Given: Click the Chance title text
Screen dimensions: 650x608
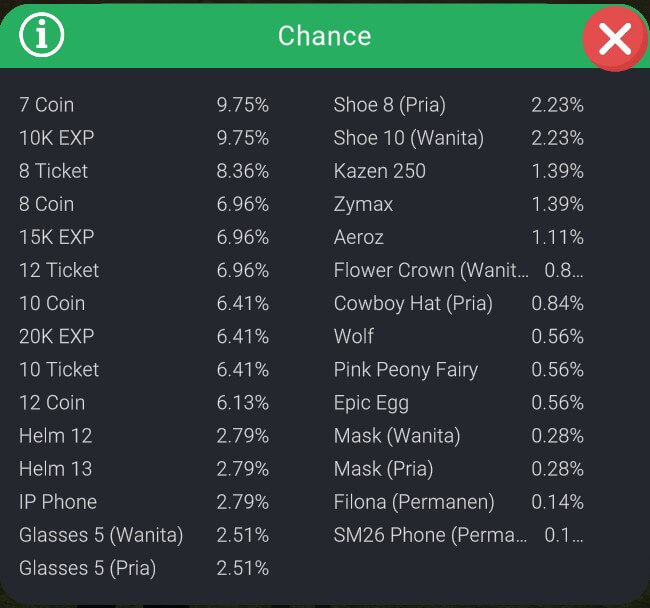Looking at the screenshot, I should (x=324, y=36).
